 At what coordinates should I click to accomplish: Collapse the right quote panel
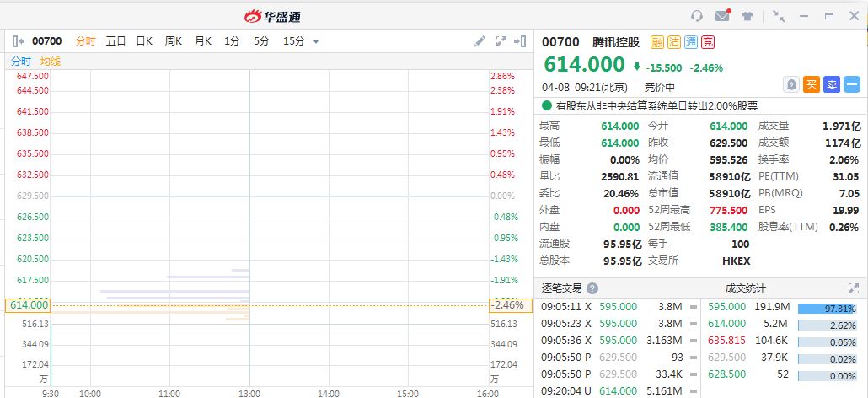click(x=522, y=40)
